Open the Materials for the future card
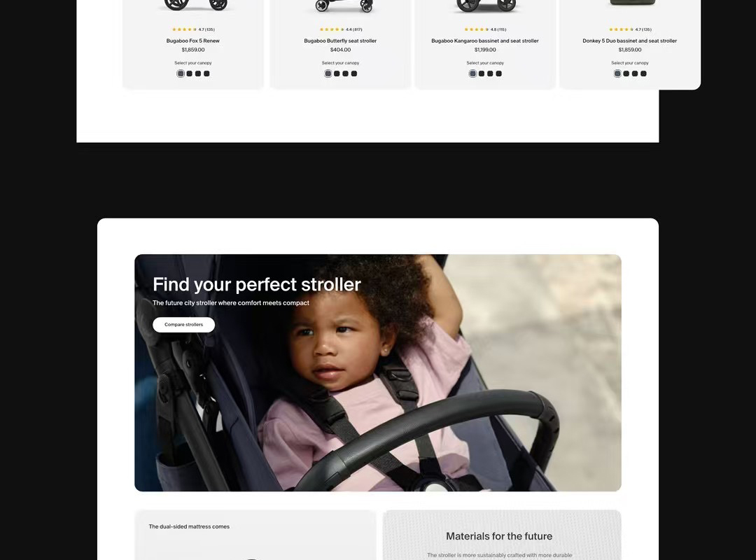Screen dimensions: 756x560 click(502, 535)
